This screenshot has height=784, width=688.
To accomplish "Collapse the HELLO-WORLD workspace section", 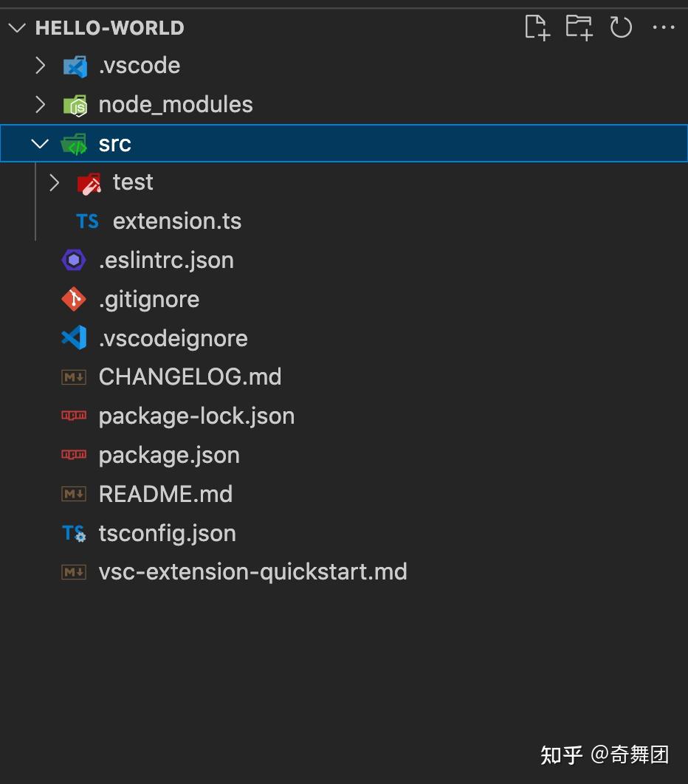I will (x=16, y=27).
